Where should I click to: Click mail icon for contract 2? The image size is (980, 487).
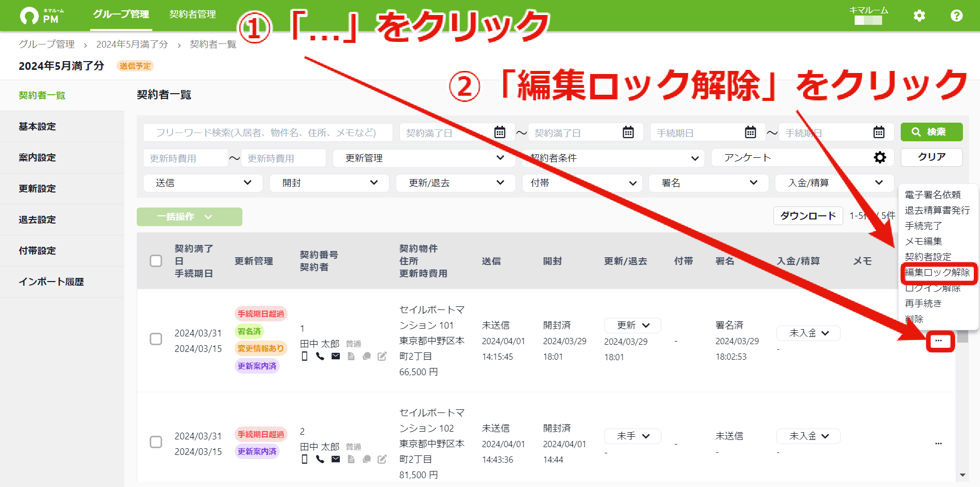336,459
